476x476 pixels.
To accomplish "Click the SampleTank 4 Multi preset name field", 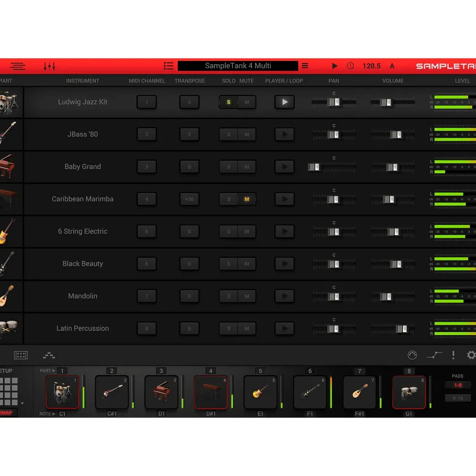I will point(238,66).
